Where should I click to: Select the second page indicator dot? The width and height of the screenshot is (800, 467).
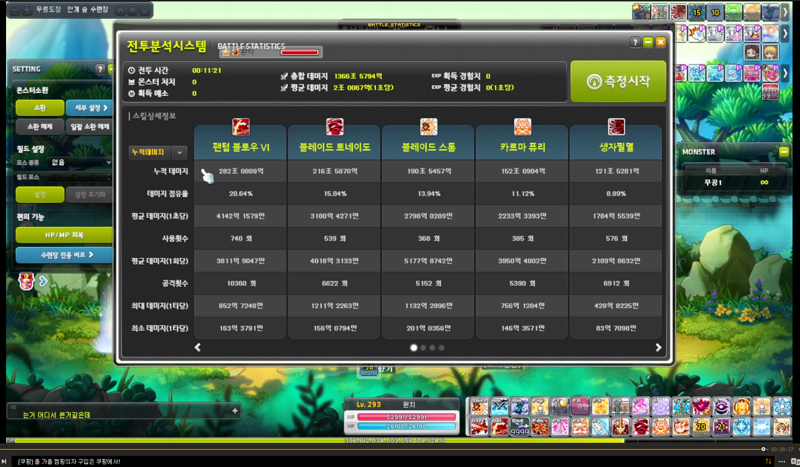click(423, 348)
